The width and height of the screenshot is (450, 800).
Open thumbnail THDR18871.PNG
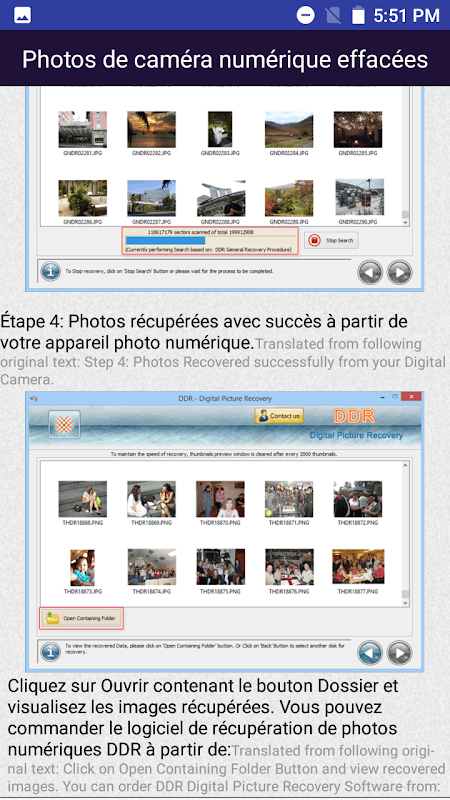(289, 499)
